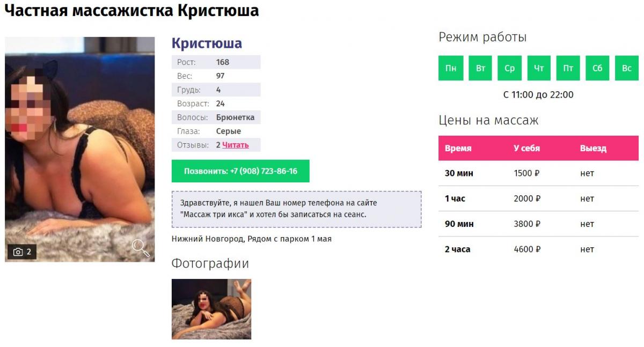
Task: Click the magnifier zoom icon on main photo
Action: [141, 247]
